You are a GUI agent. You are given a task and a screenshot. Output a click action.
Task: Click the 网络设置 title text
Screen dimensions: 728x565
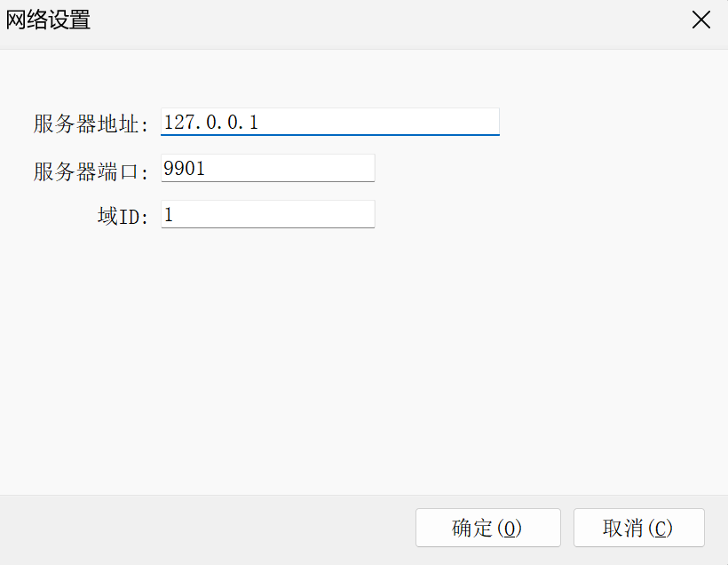49,20
